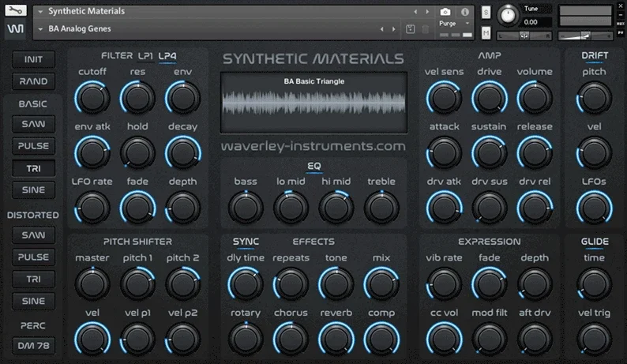Go to previous preset beside BA Analog Genes
627x364 pixels.
coord(382,28)
